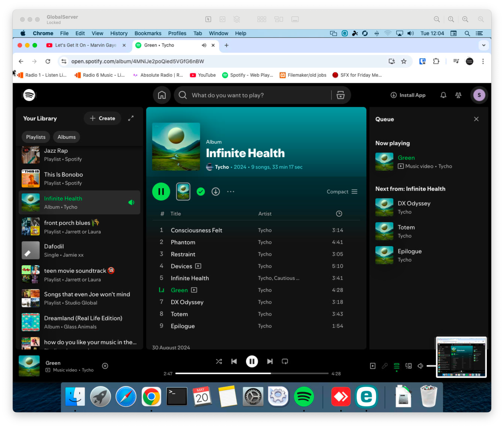Close the Queue panel
The height and width of the screenshot is (428, 504).
pos(476,119)
